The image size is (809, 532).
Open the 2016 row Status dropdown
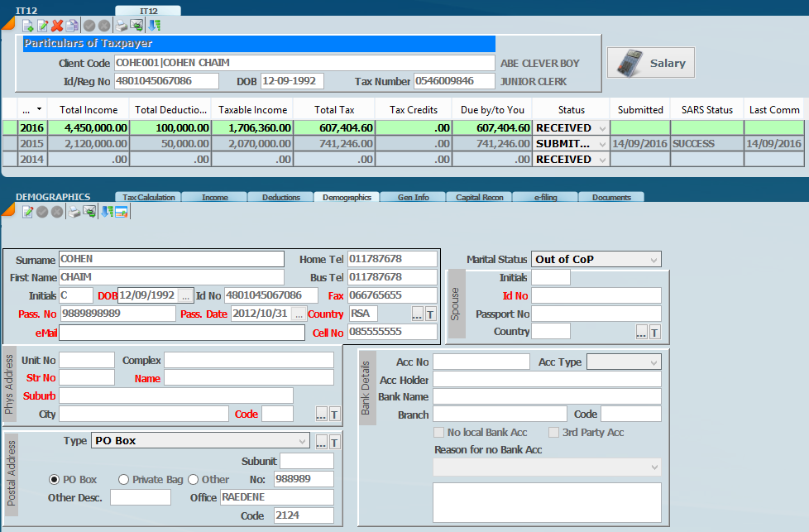(601, 128)
